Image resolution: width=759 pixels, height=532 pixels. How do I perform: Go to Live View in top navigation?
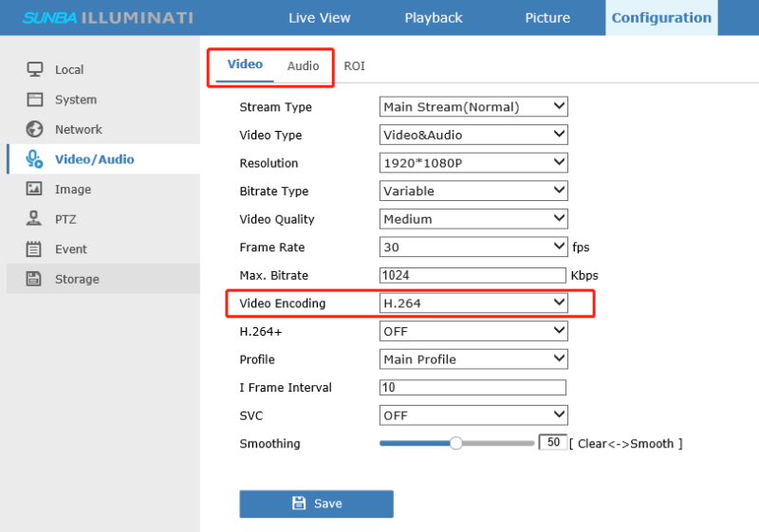[x=319, y=18]
